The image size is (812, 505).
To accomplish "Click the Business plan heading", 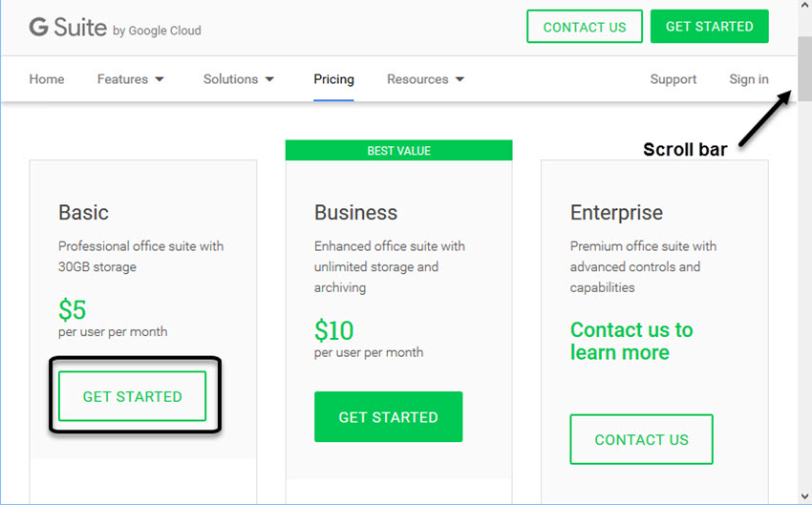I will pos(355,213).
